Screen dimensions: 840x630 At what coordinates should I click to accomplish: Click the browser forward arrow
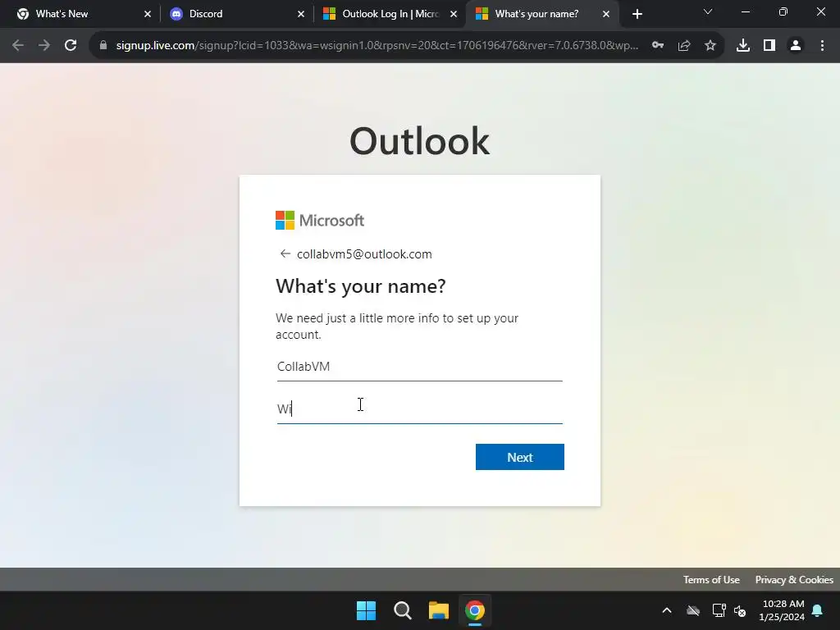click(x=44, y=46)
